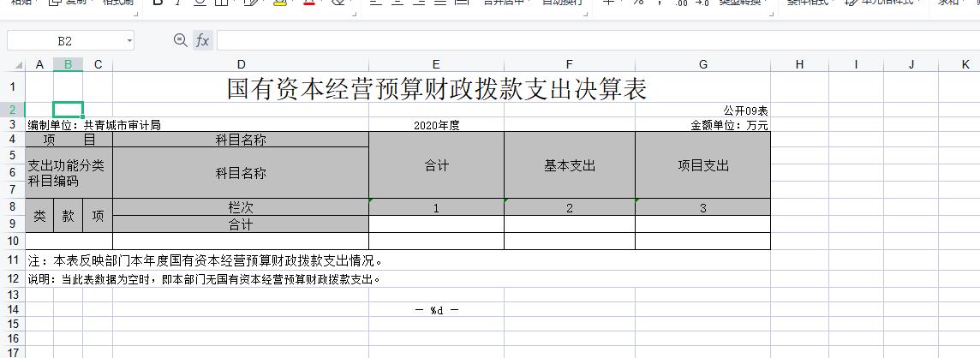
Task: Toggle italic formatting
Action: (x=177, y=3)
